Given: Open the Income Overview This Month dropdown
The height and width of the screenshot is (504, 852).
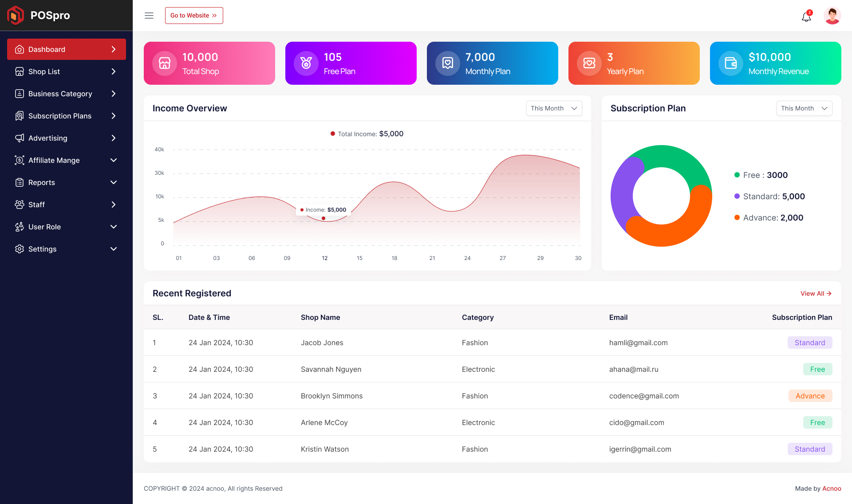Looking at the screenshot, I should [554, 108].
